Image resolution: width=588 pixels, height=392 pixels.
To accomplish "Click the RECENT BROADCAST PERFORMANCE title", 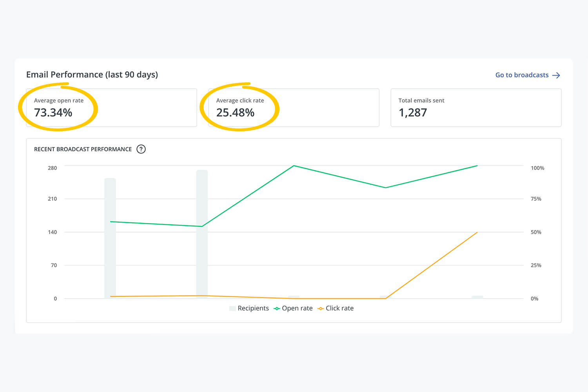I will point(83,149).
